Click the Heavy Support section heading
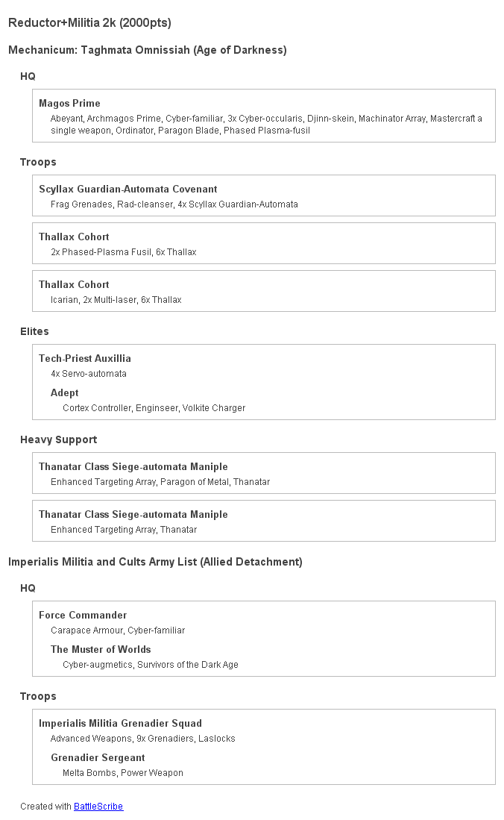Viewport: 504px width, 820px height. (x=58, y=439)
